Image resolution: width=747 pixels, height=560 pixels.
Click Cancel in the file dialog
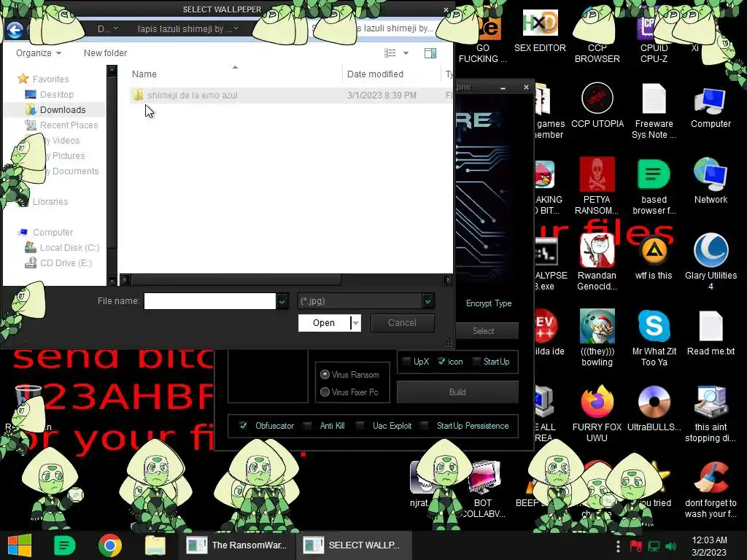pos(402,323)
